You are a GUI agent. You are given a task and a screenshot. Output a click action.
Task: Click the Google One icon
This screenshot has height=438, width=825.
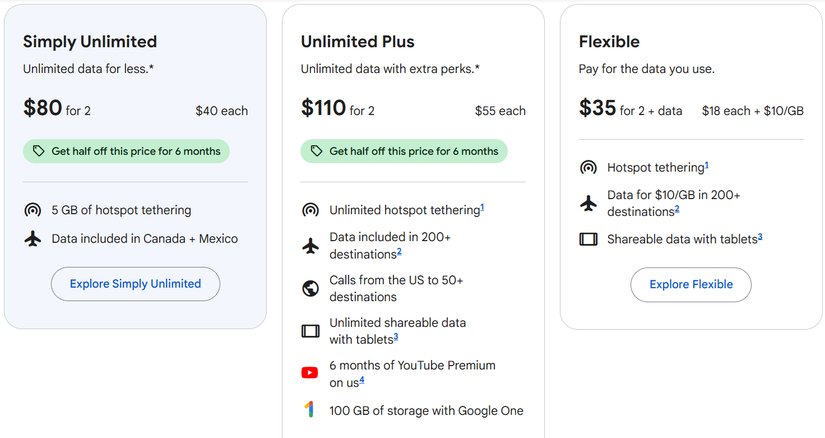coord(310,410)
